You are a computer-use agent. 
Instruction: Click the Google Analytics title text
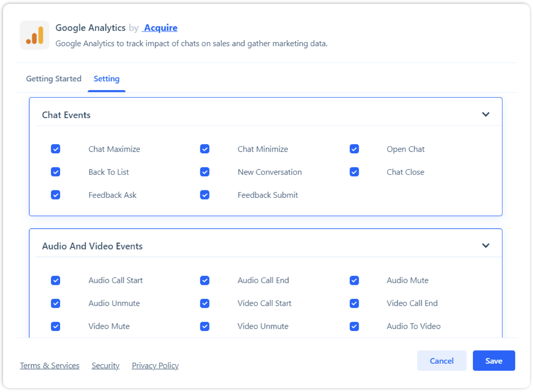coord(91,28)
